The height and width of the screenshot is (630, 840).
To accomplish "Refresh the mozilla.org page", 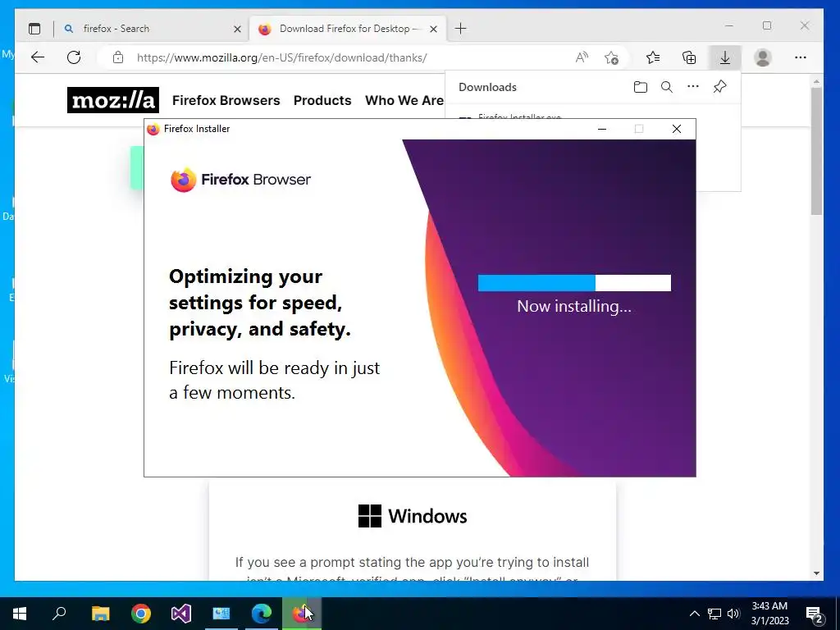I will pos(74,57).
